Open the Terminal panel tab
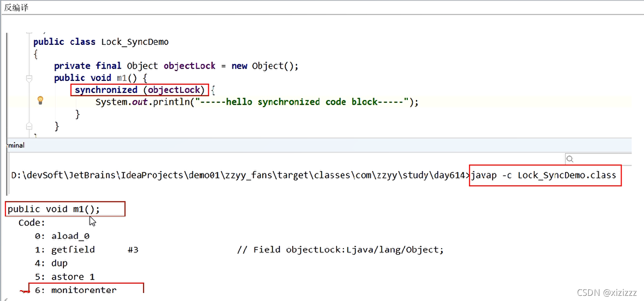Image resolution: width=644 pixels, height=301 pixels. [x=16, y=145]
